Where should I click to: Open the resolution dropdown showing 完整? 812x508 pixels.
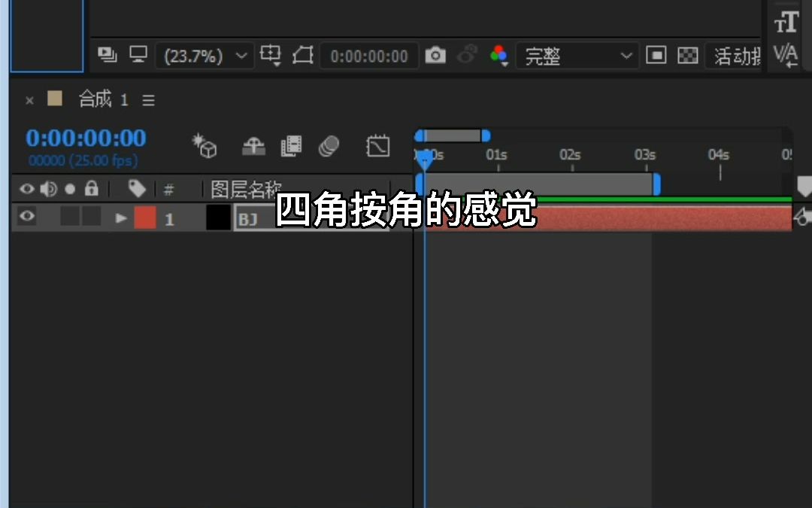pos(577,55)
